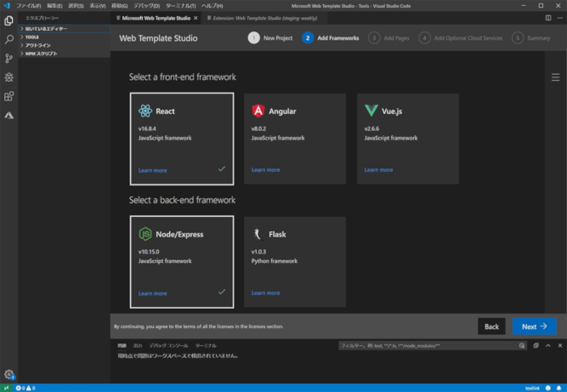Switch to Extension: Web Template Studio tab
567x392 pixels.
pos(265,18)
